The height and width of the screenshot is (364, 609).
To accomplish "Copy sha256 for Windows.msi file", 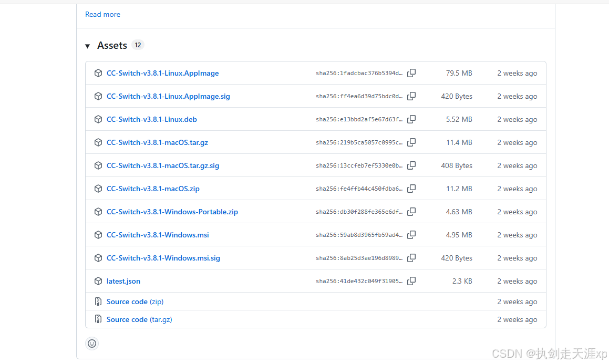I will 411,235.
